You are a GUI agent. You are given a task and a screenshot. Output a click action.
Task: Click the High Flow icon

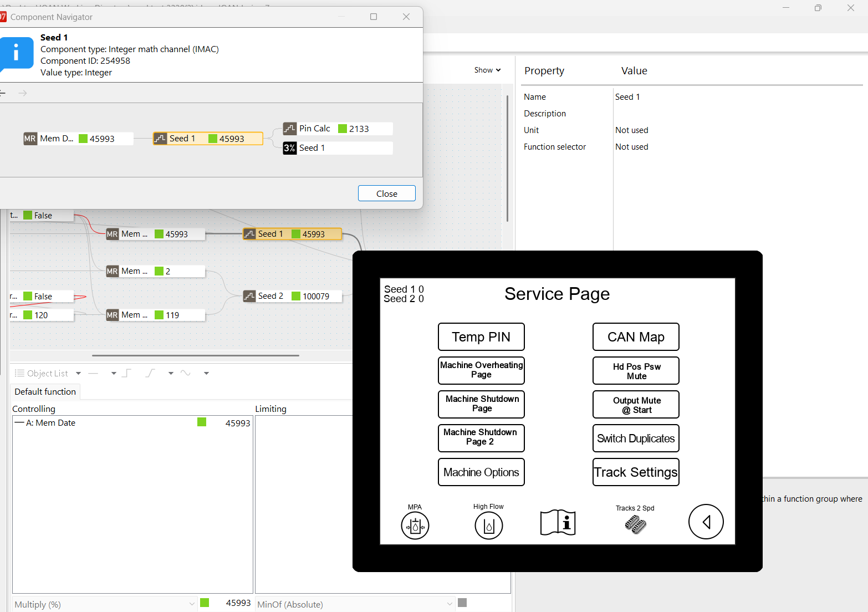coord(488,525)
